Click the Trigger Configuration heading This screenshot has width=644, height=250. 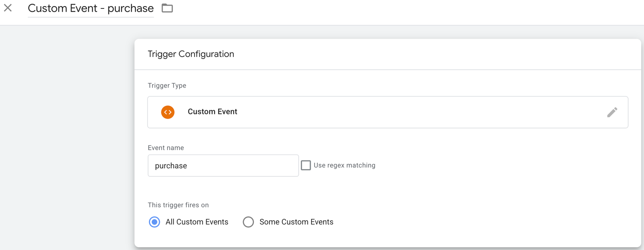click(x=191, y=54)
